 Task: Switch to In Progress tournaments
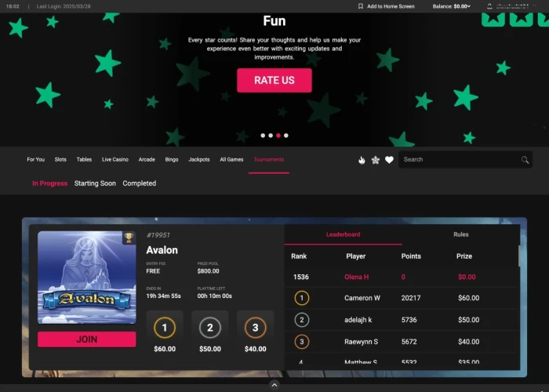49,183
